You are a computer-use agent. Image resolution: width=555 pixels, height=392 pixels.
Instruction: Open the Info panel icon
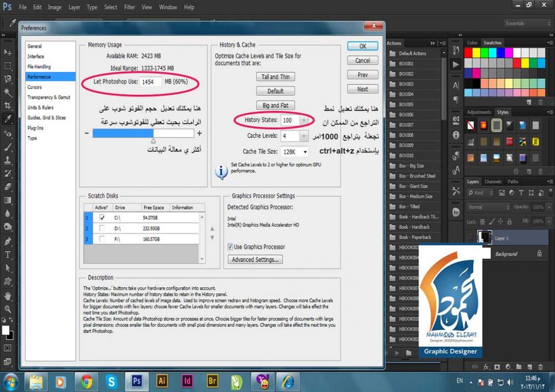[456, 135]
